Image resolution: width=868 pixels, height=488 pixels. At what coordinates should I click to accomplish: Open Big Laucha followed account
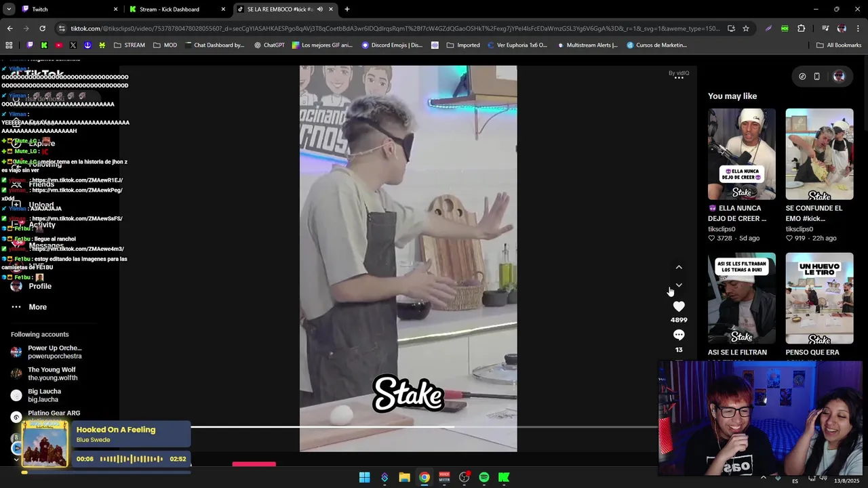[44, 395]
